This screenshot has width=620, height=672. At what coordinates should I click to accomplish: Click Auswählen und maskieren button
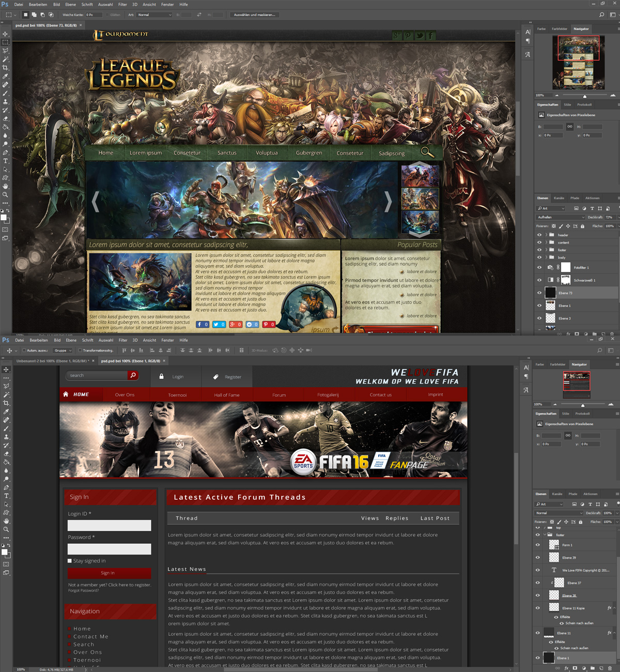(x=254, y=14)
